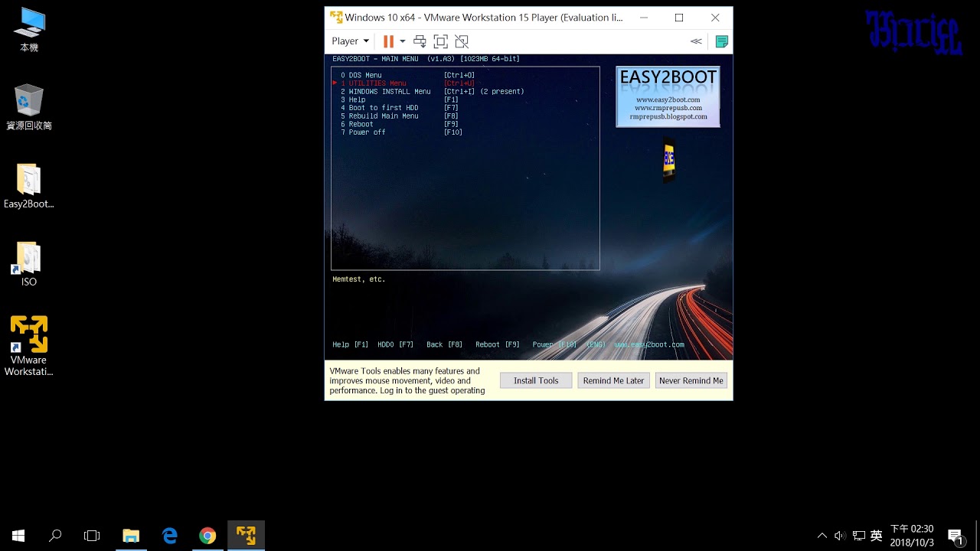980x551 pixels.
Task: Open Action Center notification icon
Action: [x=955, y=536]
